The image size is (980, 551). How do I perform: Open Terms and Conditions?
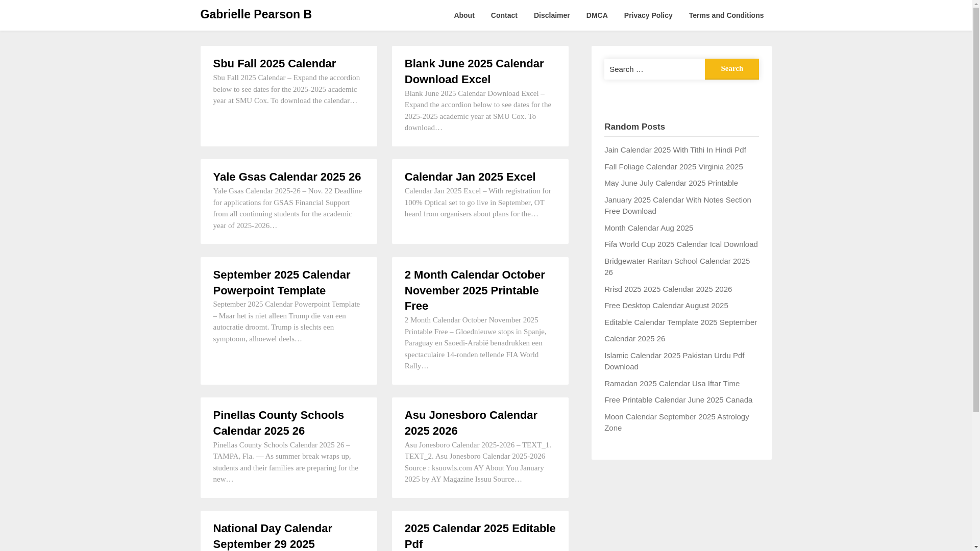click(726, 15)
